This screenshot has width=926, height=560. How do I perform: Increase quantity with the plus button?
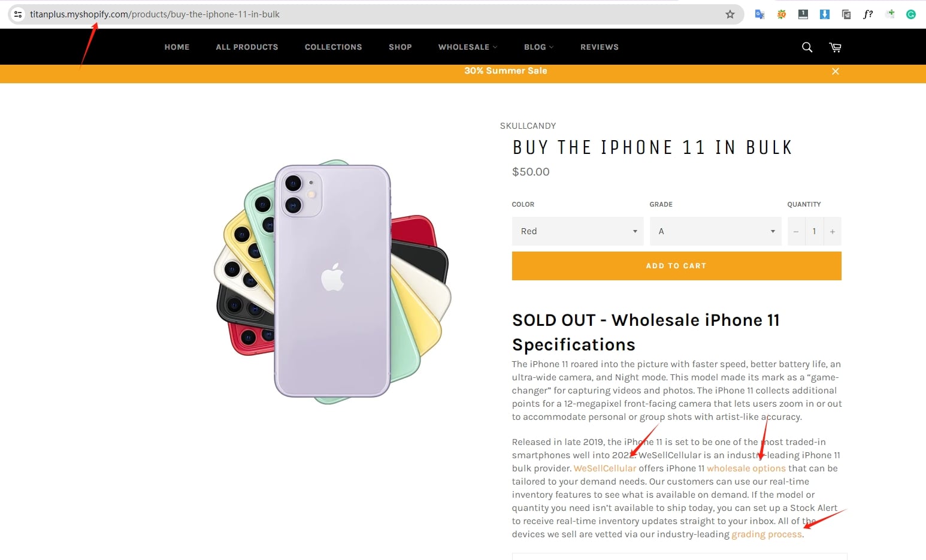832,232
